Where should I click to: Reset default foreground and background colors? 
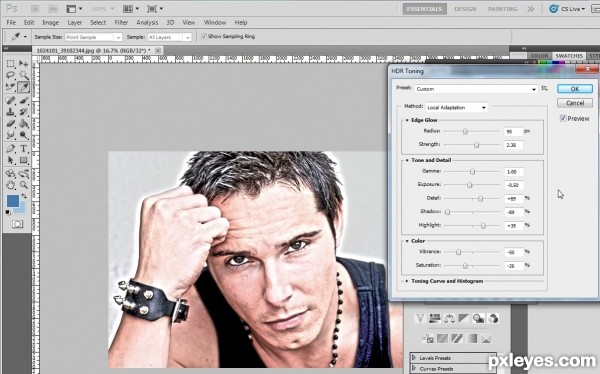coord(8,212)
